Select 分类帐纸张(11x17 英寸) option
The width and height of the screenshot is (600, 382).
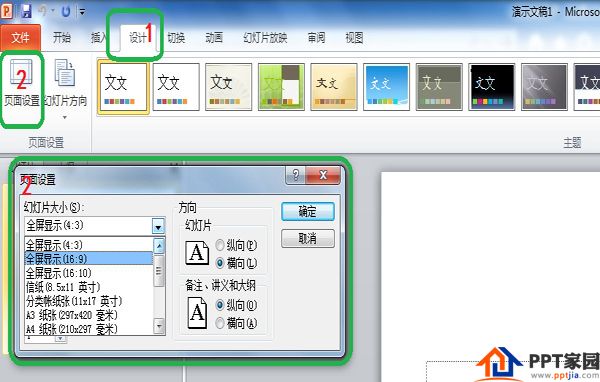tap(88, 301)
